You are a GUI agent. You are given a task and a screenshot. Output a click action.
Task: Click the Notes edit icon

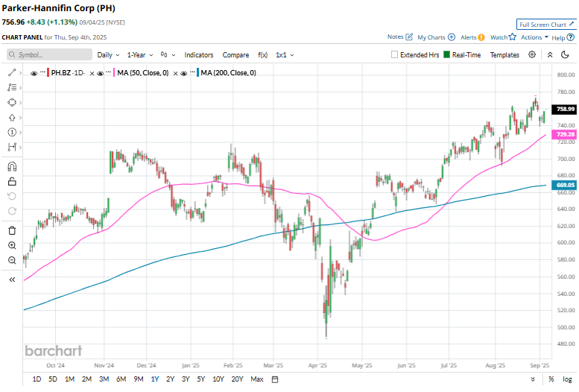pyautogui.click(x=409, y=37)
